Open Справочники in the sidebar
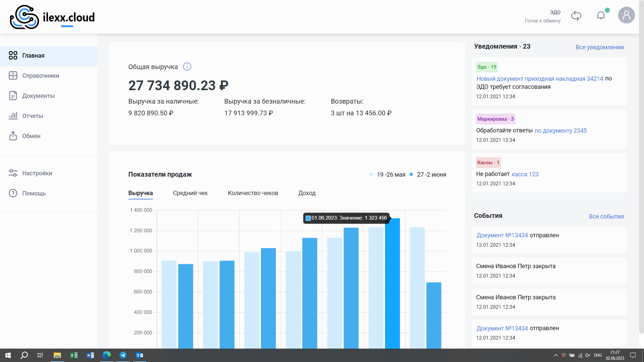The height and width of the screenshot is (362, 644). [41, 76]
